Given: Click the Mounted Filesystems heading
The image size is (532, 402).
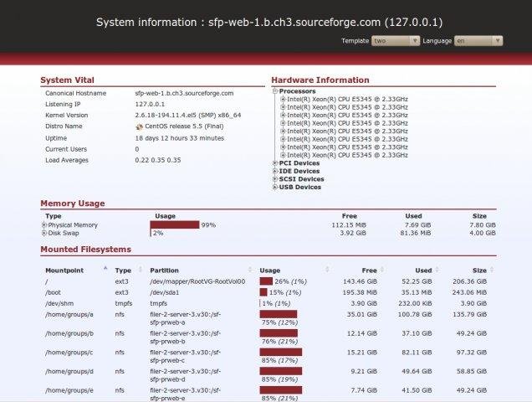Looking at the screenshot, I should [x=86, y=250].
